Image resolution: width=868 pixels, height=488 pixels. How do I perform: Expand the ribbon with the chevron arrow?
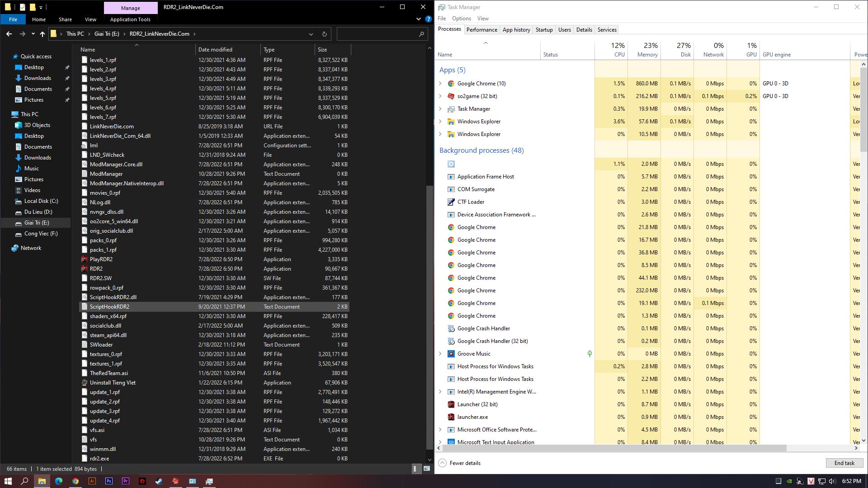[x=418, y=19]
